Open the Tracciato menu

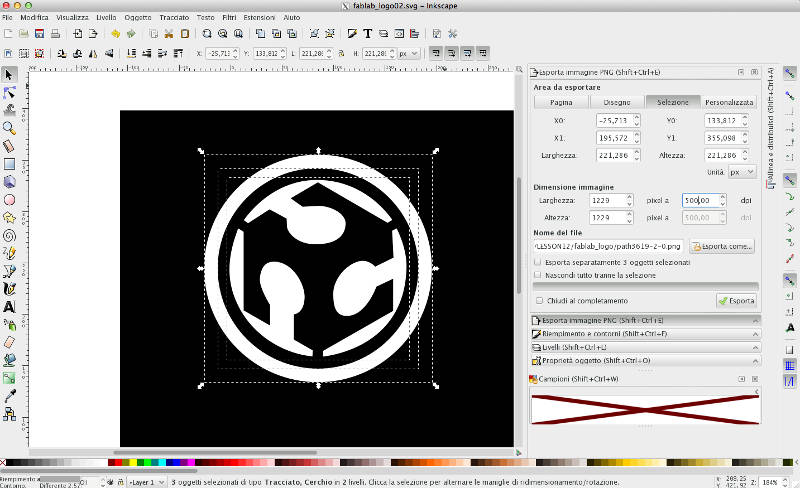click(x=174, y=17)
